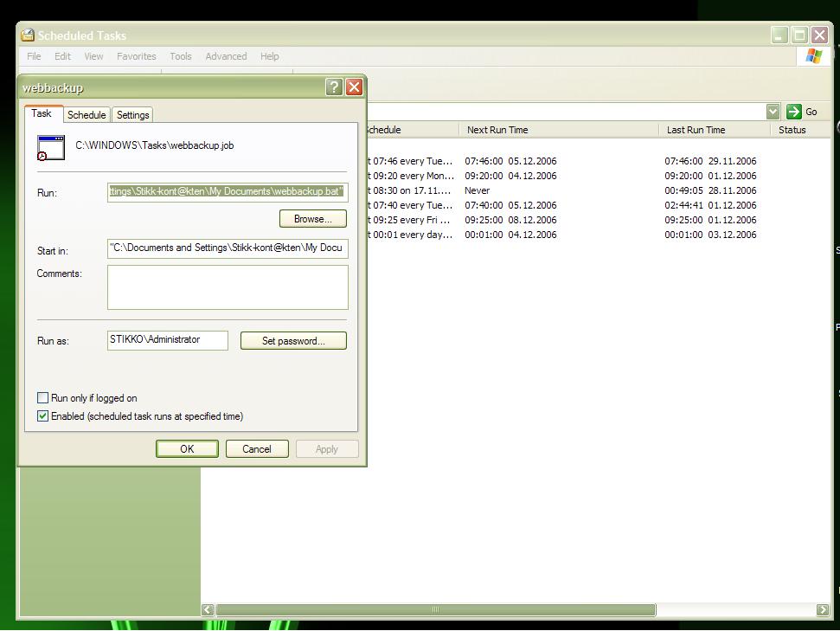Switch to the Task tab
This screenshot has height=631, width=840.
[42, 113]
